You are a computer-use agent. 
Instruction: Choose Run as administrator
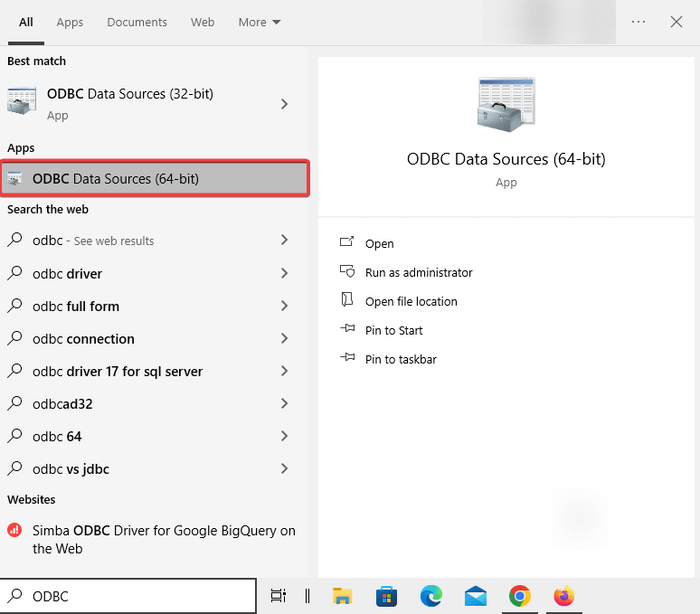[x=419, y=273]
